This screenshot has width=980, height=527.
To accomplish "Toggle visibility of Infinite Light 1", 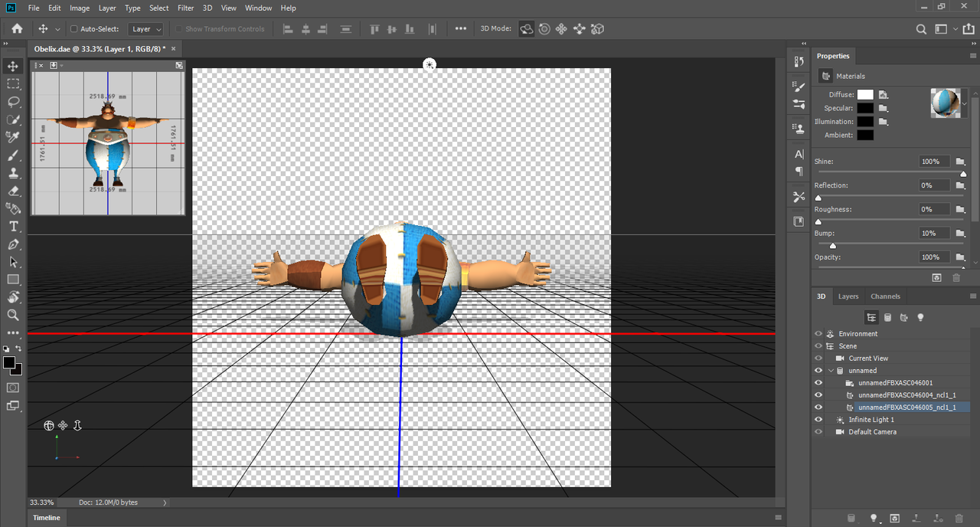I will click(818, 420).
